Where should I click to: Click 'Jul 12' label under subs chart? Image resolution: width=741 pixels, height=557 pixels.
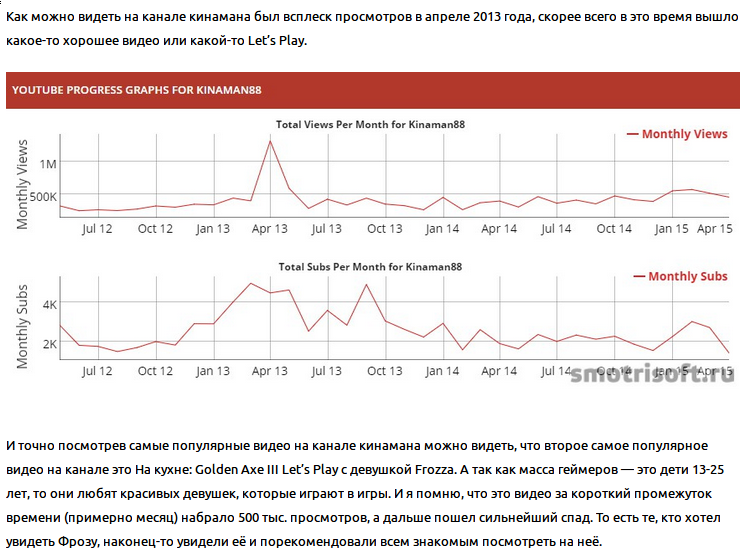[97, 371]
